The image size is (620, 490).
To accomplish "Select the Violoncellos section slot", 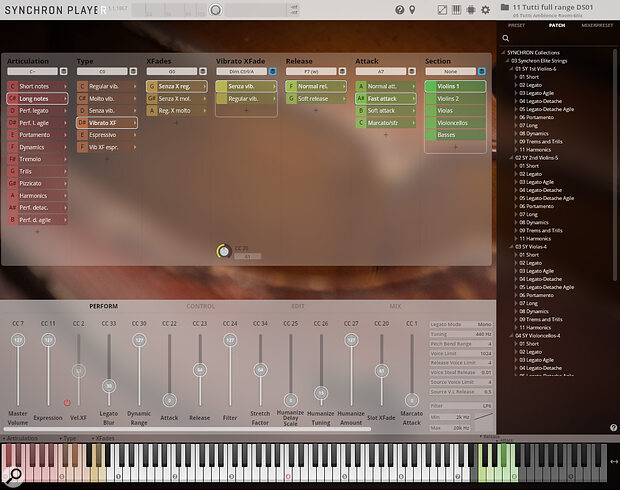I will [x=455, y=123].
